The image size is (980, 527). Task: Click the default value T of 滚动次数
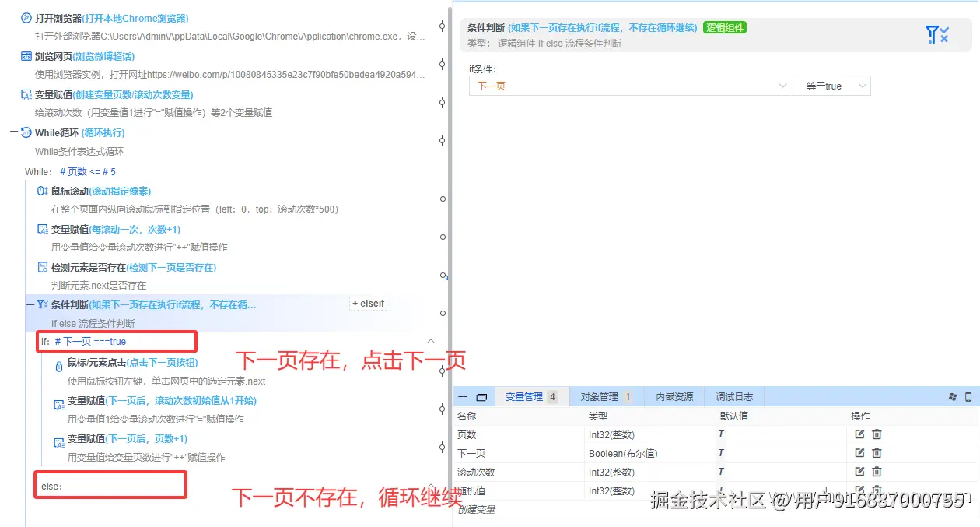coord(721,472)
